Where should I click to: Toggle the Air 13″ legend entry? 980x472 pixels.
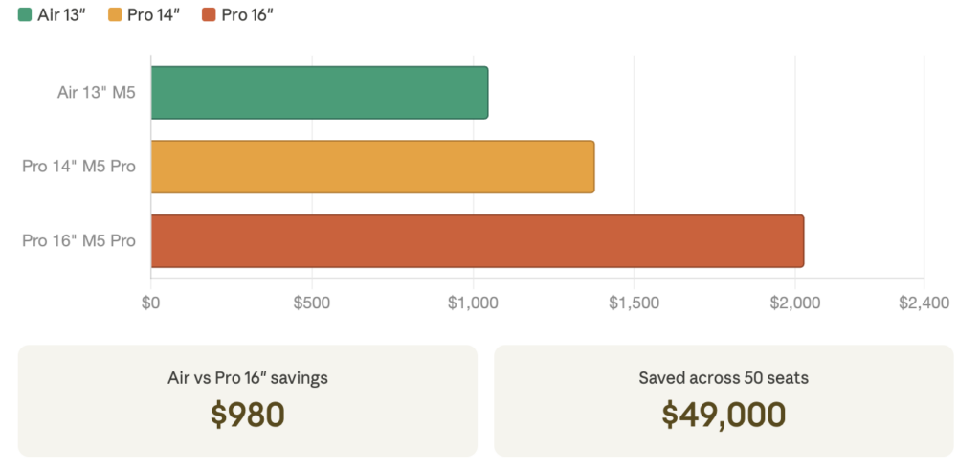click(x=52, y=15)
